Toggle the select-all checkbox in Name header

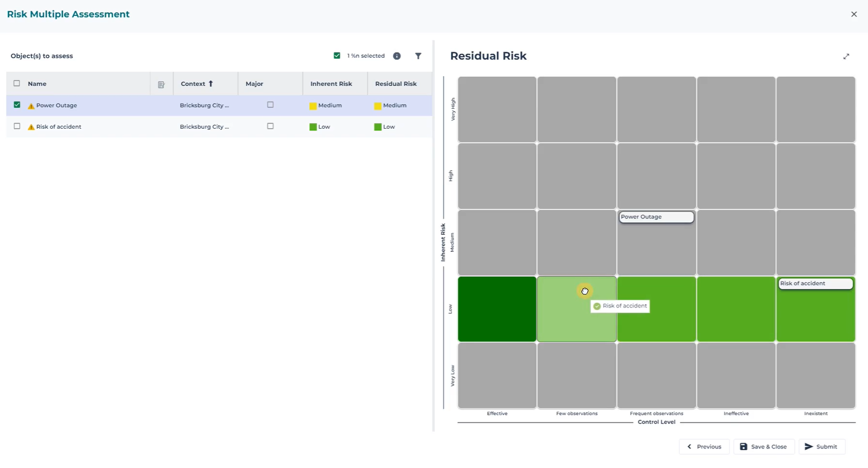coord(17,83)
